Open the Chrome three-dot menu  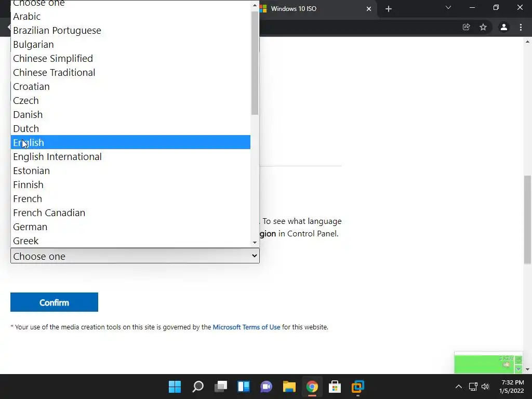click(x=521, y=27)
